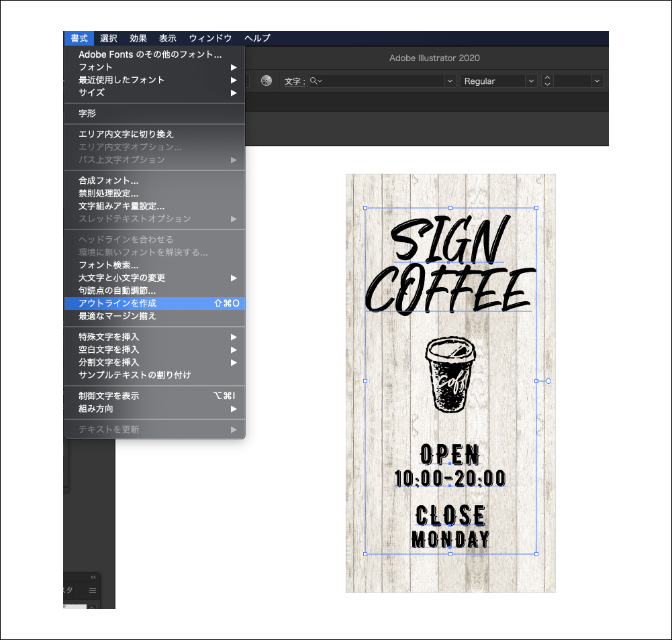Screen dimensions: 672x640
Task: Click the 10:00-20:00 hours text
Action: pos(450,478)
